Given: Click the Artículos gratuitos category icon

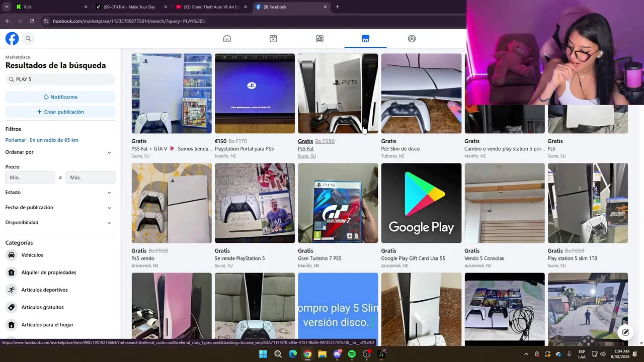Looking at the screenshot, I should 12,307.
